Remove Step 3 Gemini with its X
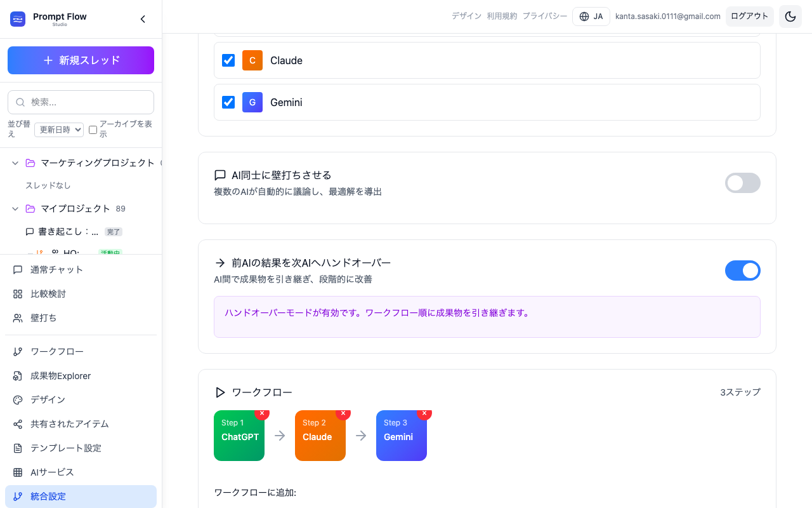The width and height of the screenshot is (812, 508). click(x=424, y=413)
